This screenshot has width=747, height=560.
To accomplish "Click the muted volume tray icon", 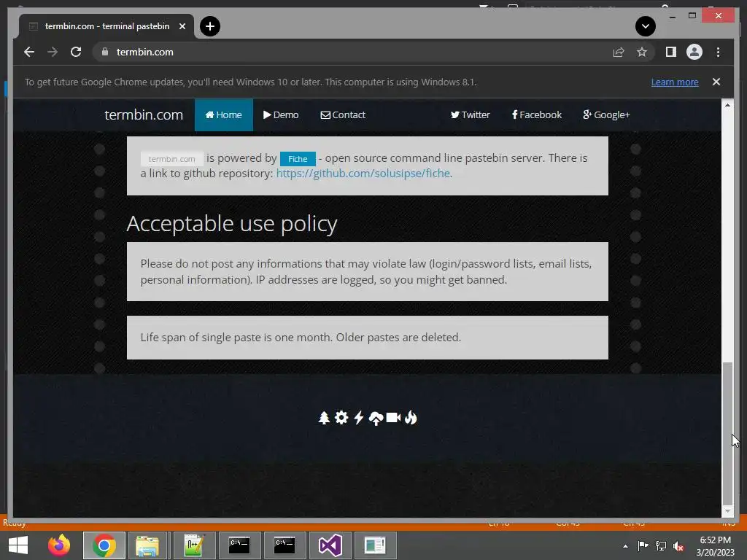I will click(x=678, y=546).
